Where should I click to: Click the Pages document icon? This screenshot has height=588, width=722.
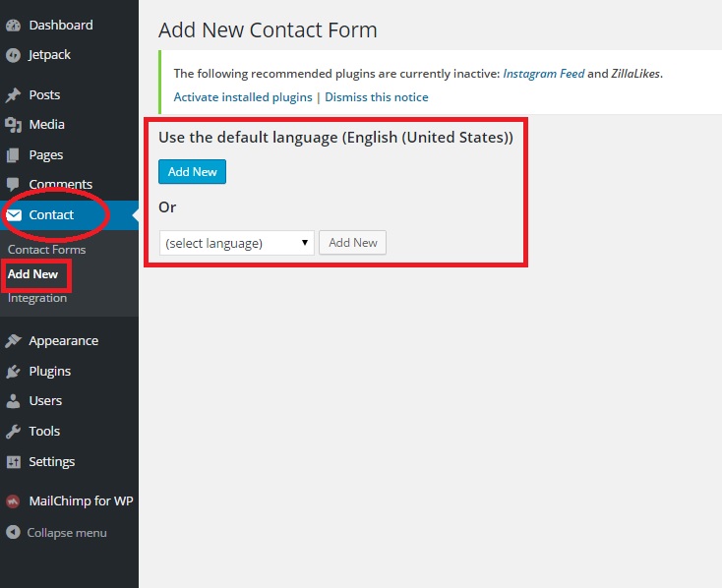(x=13, y=155)
